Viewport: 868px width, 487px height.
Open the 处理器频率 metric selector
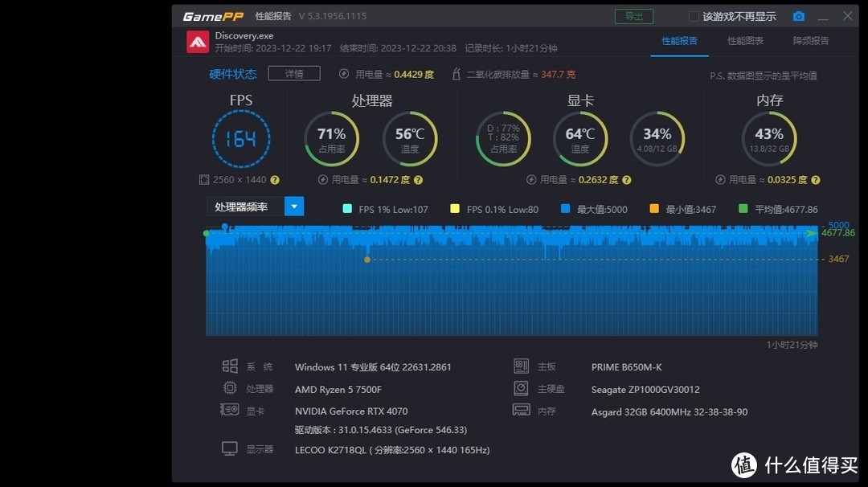(256, 207)
